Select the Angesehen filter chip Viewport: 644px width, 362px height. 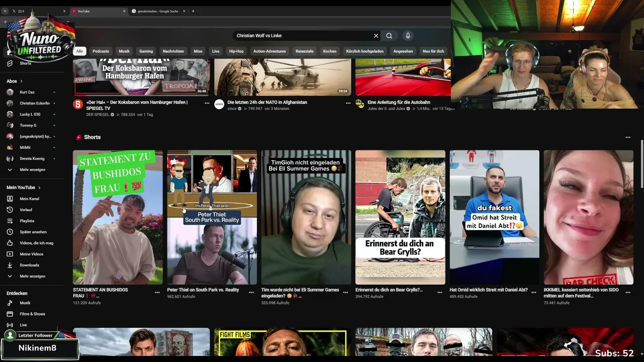(x=403, y=51)
